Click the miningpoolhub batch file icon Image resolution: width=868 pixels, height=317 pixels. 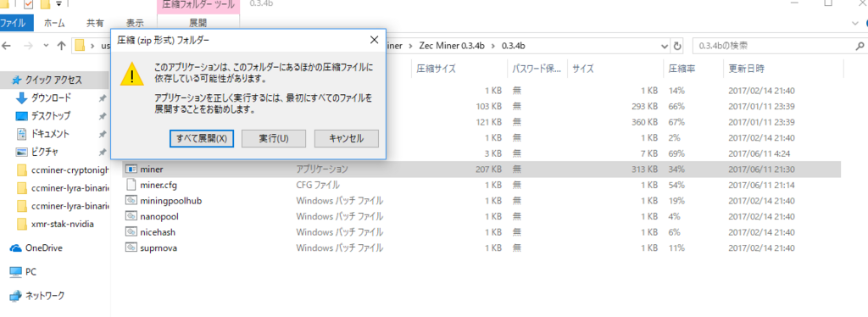[131, 200]
